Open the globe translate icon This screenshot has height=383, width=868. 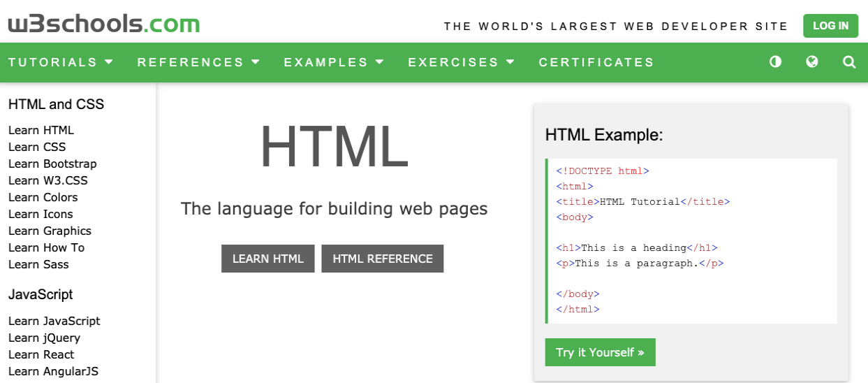[x=811, y=62]
